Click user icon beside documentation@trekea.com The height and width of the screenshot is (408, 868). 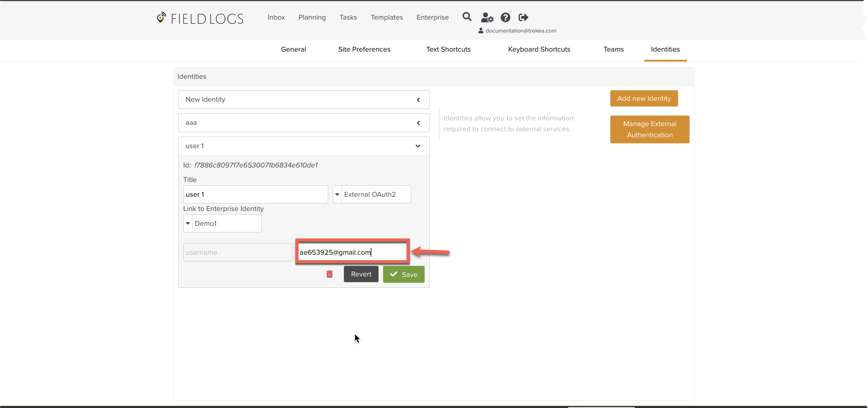(481, 31)
